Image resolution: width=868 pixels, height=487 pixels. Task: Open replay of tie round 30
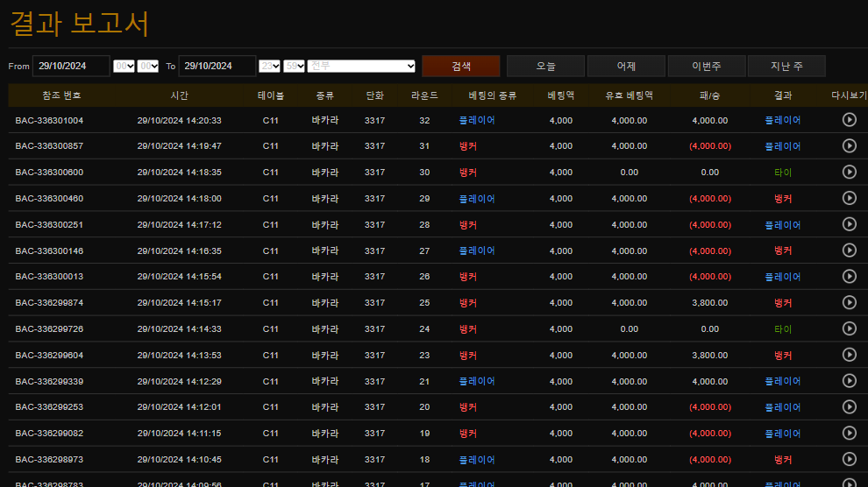click(x=849, y=173)
